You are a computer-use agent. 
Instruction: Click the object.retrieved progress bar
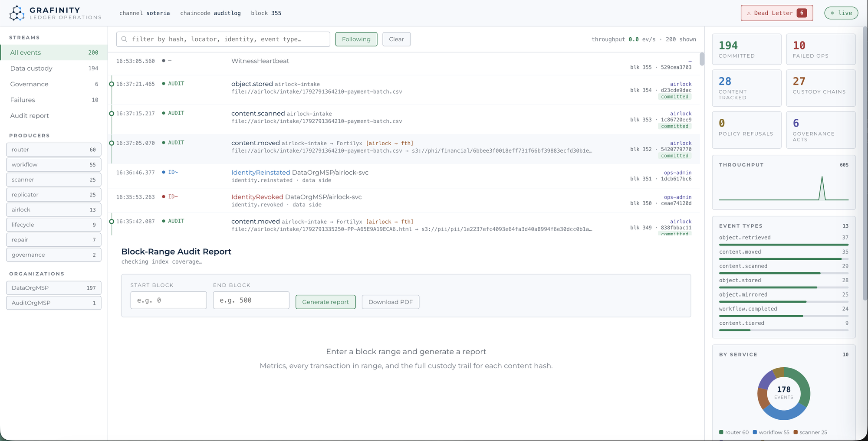[783, 245]
